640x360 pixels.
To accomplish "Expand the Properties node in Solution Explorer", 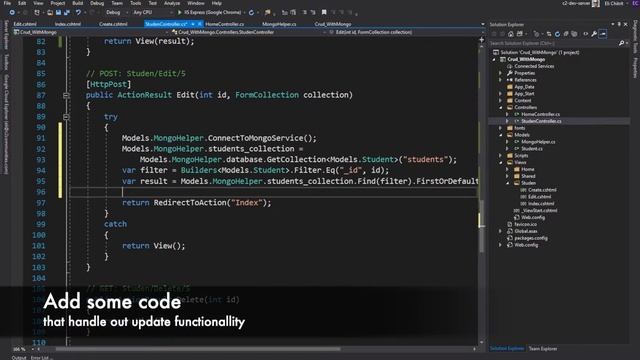I will (x=501, y=73).
